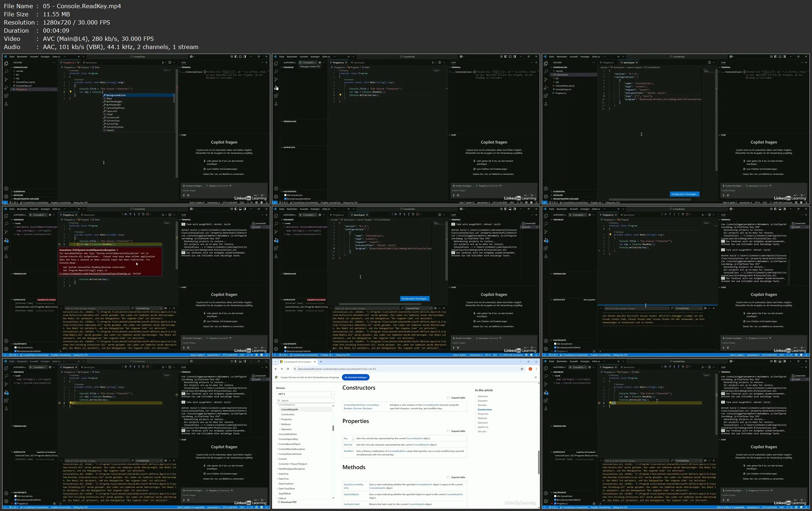Open the Bearbeiten menu in the suggestion-list frame

click(22, 56)
